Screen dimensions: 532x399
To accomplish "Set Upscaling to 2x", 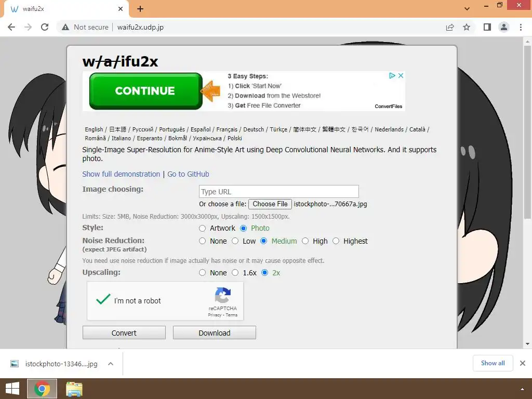I will (x=264, y=272).
